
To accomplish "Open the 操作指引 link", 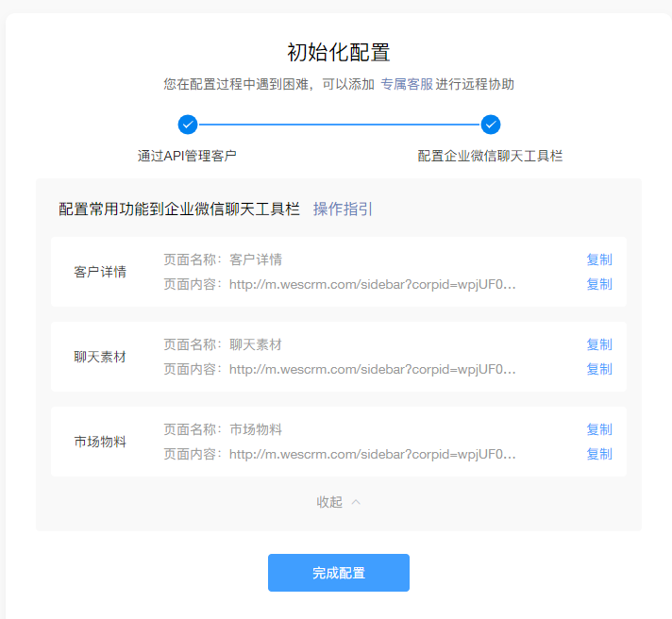I will pyautogui.click(x=343, y=209).
